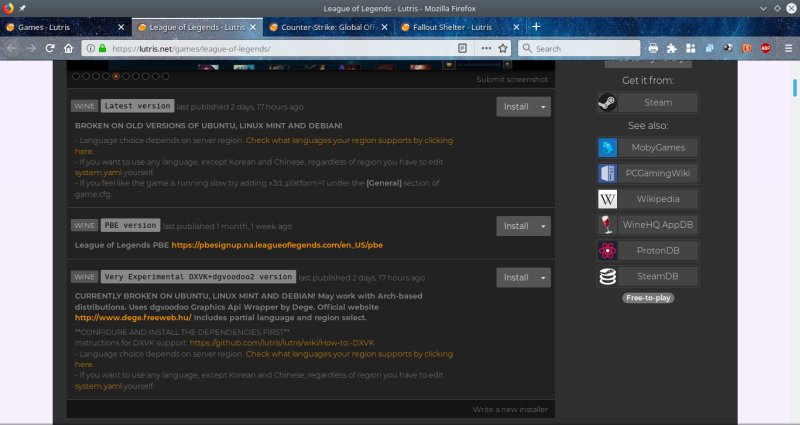
Task: Click the PCGamingWiki icon
Action: [x=607, y=173]
